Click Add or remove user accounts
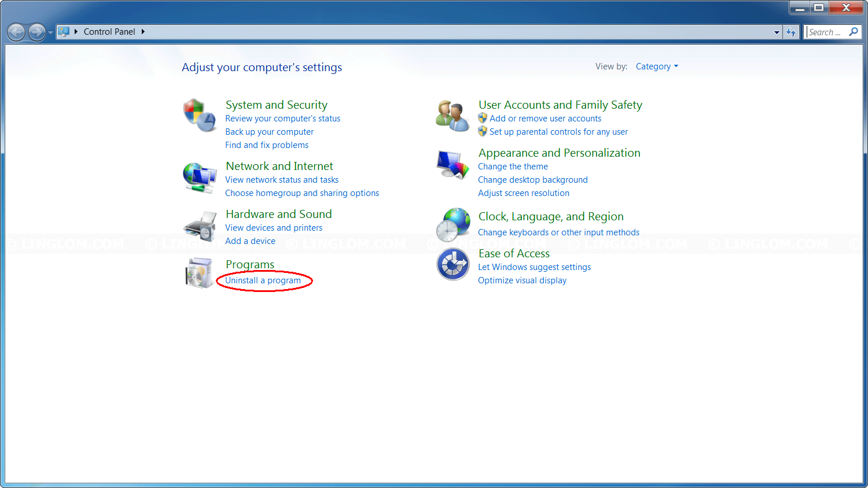Viewport: 868px width, 488px height. pyautogui.click(x=545, y=119)
